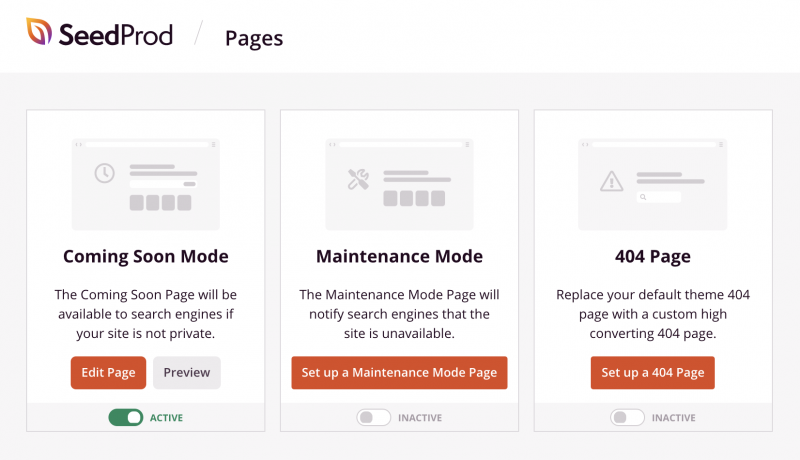
Task: Click the warning triangle icon on 404 card
Action: 611,181
